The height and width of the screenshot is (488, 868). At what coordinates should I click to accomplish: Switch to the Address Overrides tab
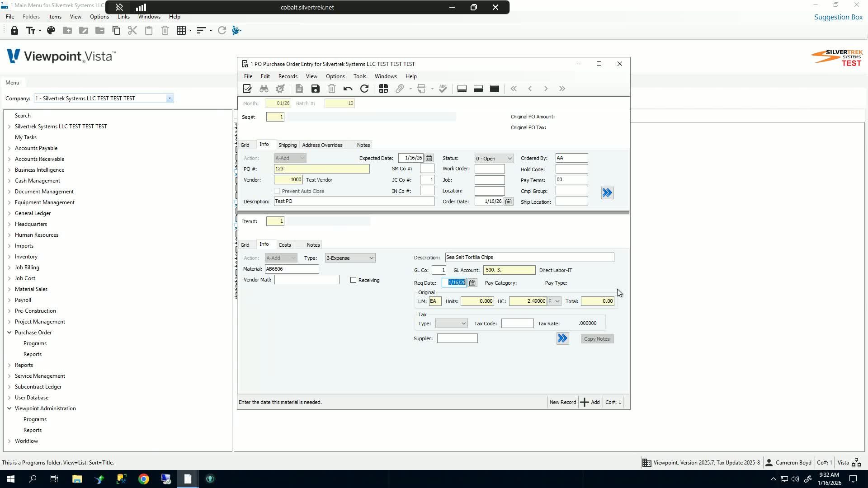[322, 145]
